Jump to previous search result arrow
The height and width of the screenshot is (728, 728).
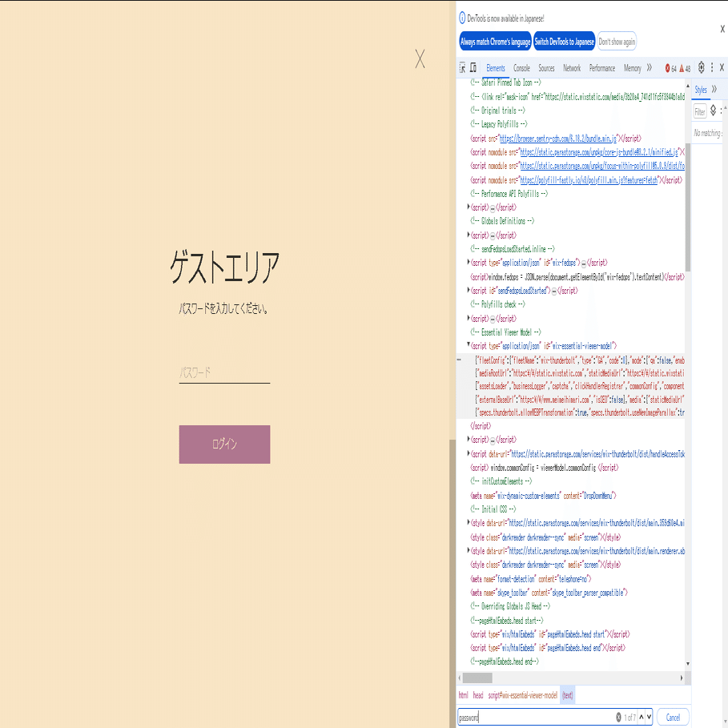pyautogui.click(x=642, y=717)
